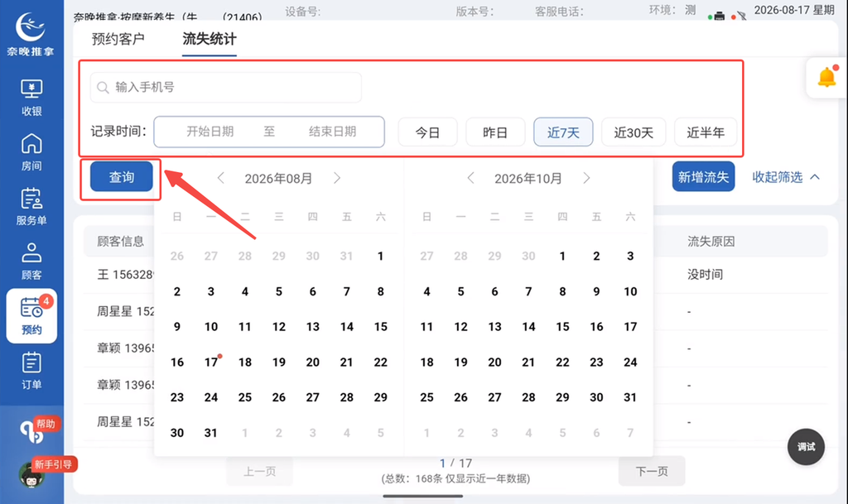The height and width of the screenshot is (504, 848).
Task: Click the 结束日期 end date field
Action: tap(332, 132)
